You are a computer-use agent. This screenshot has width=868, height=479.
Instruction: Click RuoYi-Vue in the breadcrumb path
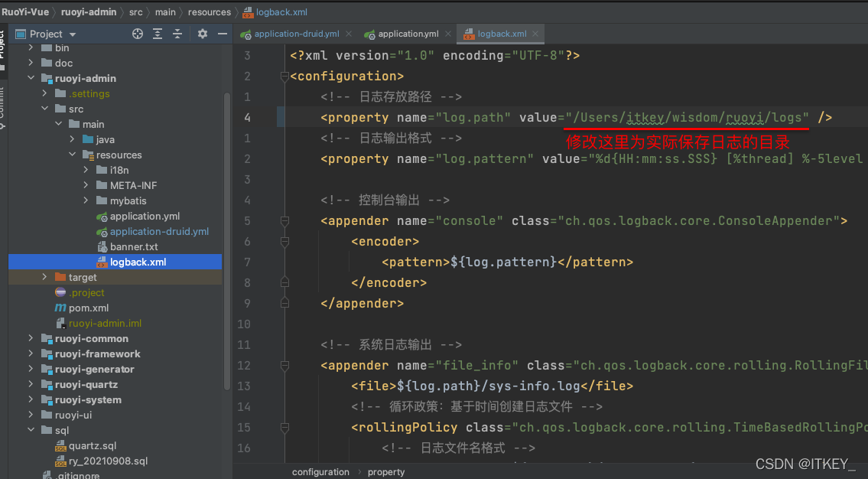point(25,11)
